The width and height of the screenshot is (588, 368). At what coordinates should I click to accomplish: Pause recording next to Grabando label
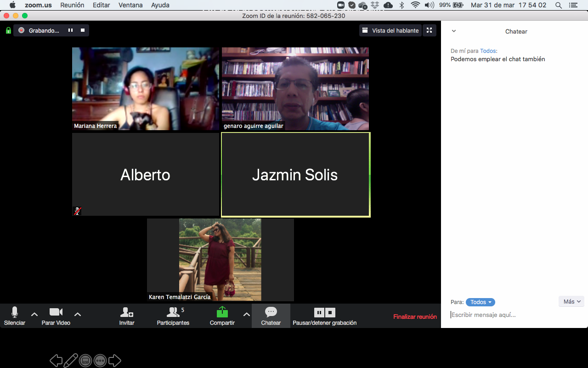(x=71, y=30)
